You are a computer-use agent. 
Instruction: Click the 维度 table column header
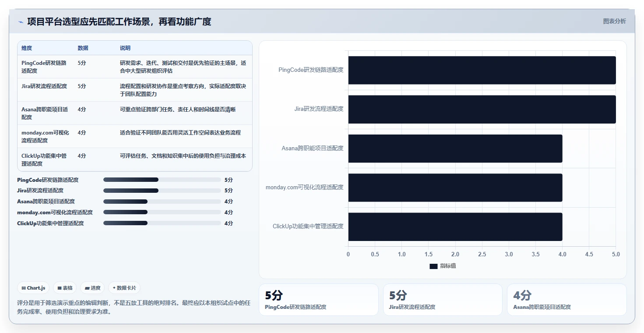[27, 48]
